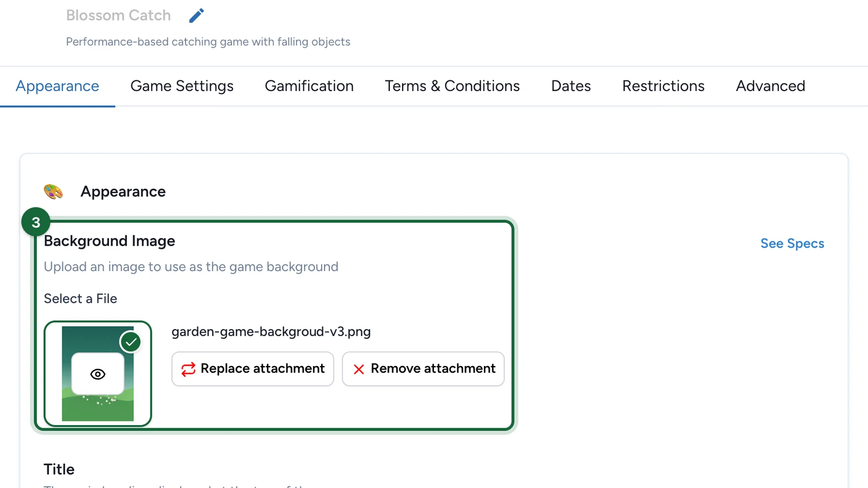Open the Terms & Conditions tab
This screenshot has height=488, width=868.
click(452, 86)
